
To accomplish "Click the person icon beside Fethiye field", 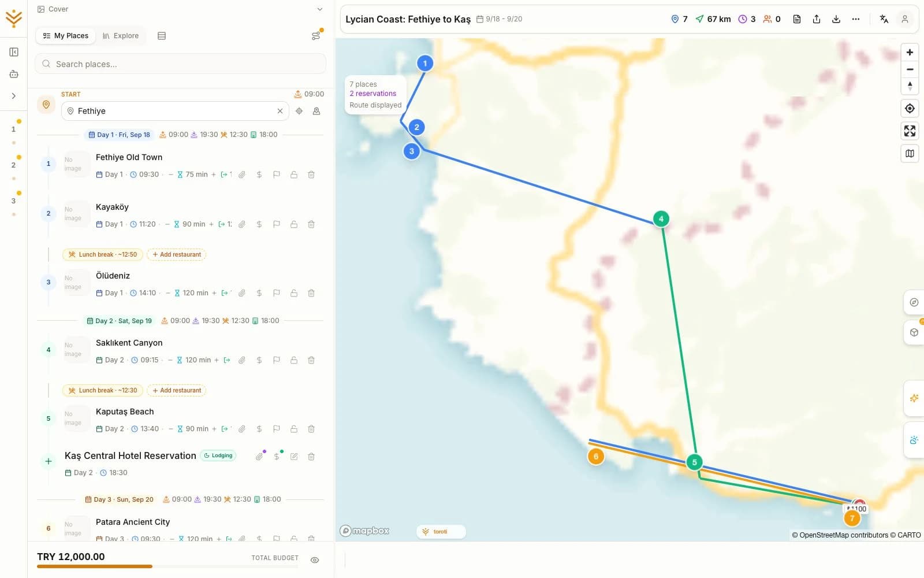I will (x=316, y=111).
